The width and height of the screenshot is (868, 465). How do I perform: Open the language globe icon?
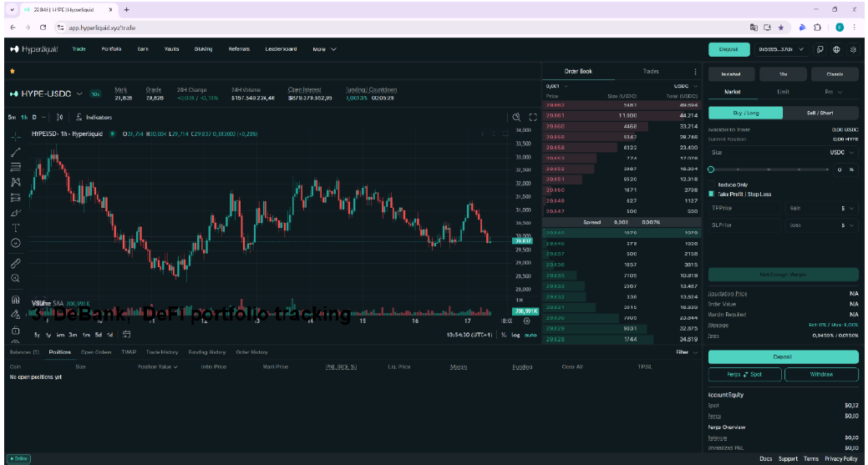click(x=836, y=49)
